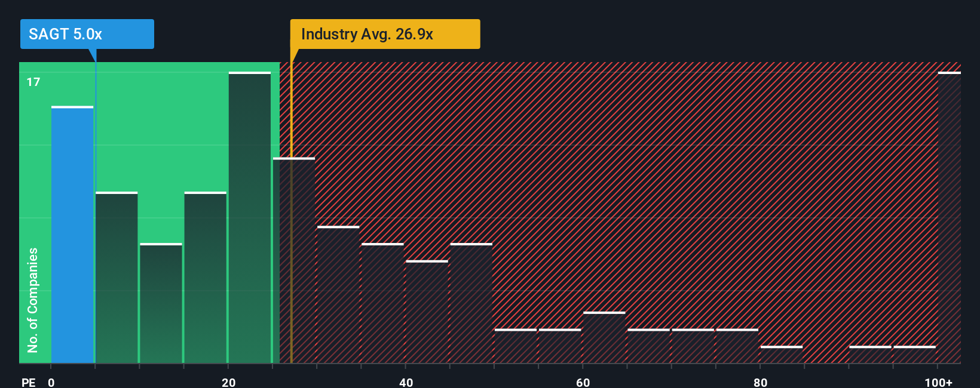Click the shortest green bar at PE 10-15
This screenshot has height=388, width=980.
(x=161, y=303)
